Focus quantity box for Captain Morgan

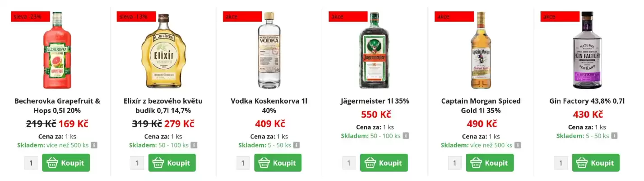click(x=455, y=163)
